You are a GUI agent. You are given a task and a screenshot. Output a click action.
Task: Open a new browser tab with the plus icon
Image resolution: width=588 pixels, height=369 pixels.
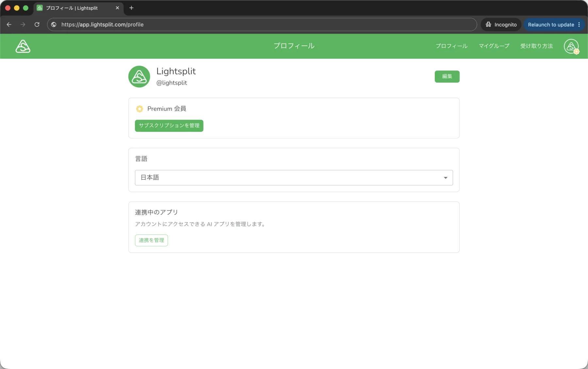pos(131,8)
